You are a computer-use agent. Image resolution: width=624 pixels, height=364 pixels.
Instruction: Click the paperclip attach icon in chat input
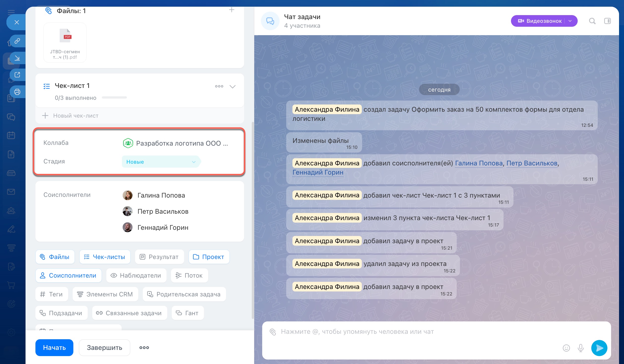(x=273, y=332)
